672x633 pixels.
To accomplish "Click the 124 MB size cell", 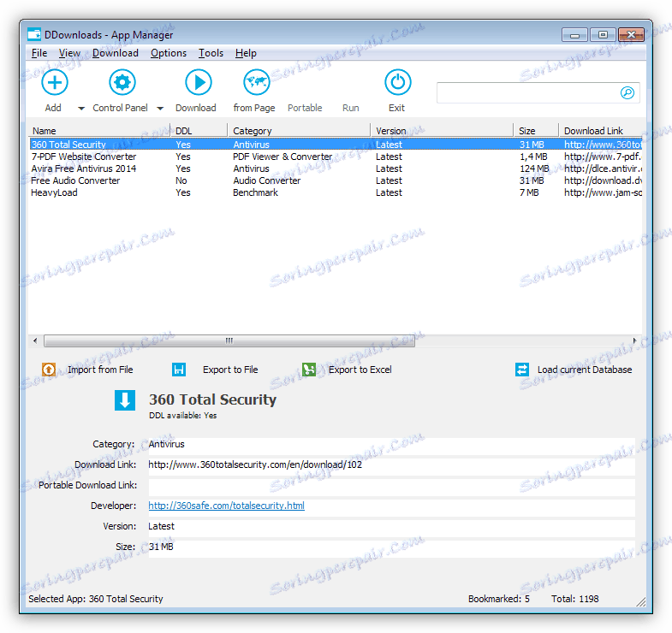I will tap(534, 169).
